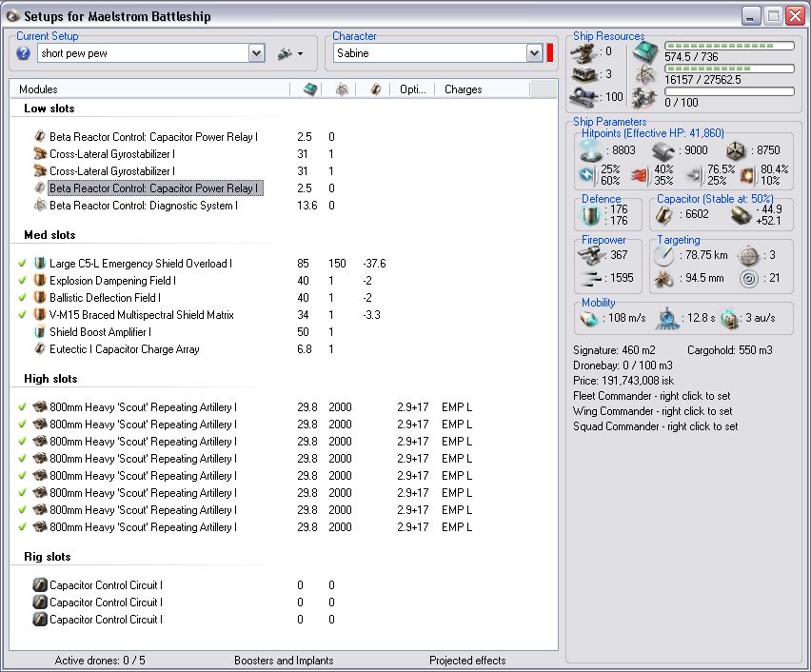Open Projected effects
The image size is (811, 672).
pyautogui.click(x=467, y=660)
